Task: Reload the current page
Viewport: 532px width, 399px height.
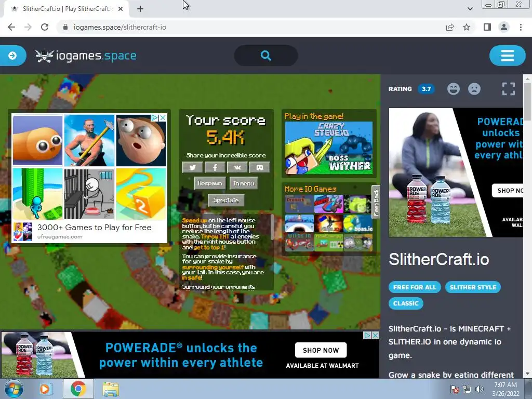Action: click(x=45, y=27)
